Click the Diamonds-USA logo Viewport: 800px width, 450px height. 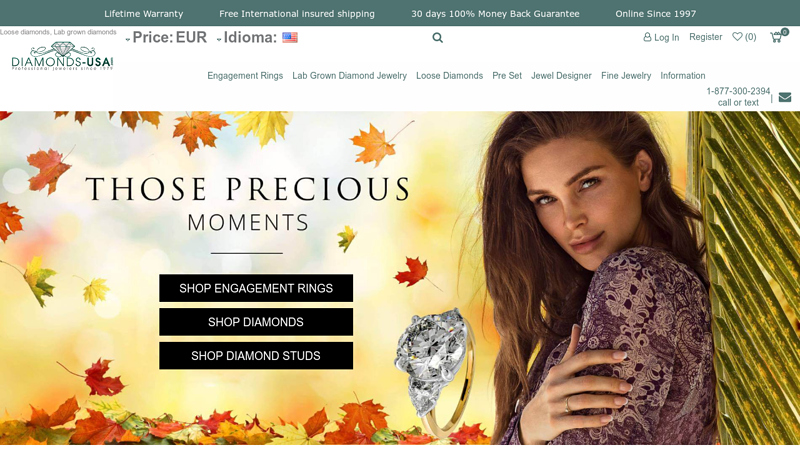(62, 57)
